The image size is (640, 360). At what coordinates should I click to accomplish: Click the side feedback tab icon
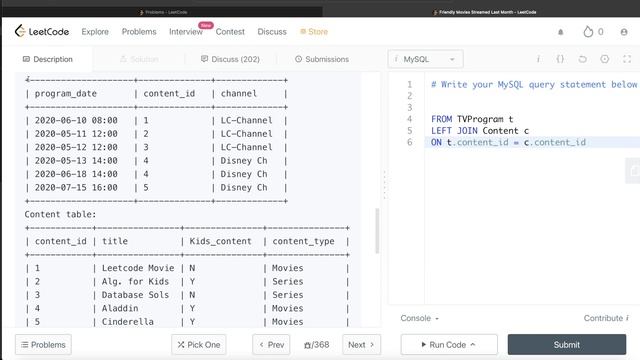click(633, 170)
